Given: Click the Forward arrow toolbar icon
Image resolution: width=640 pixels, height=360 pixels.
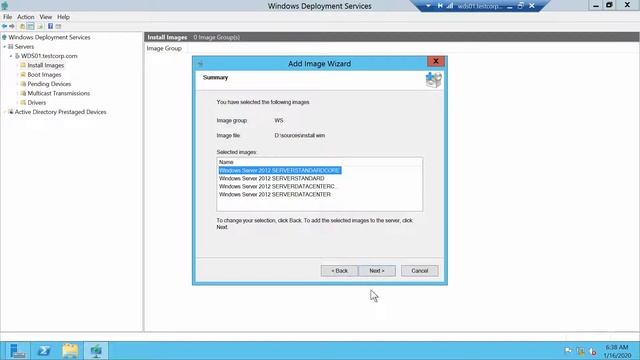Looking at the screenshot, I should 12,26.
